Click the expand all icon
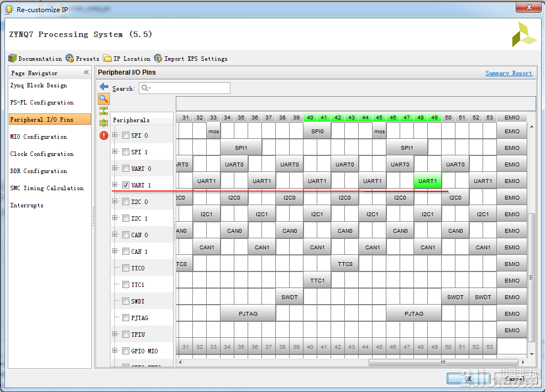 tap(103, 123)
